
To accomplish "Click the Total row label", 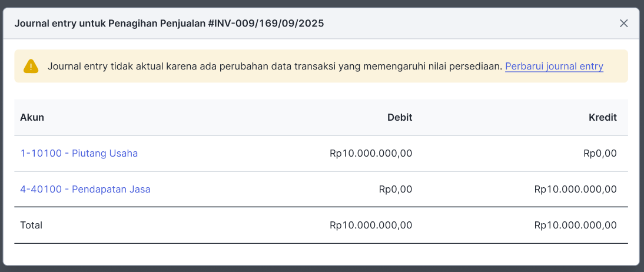I will tap(31, 225).
